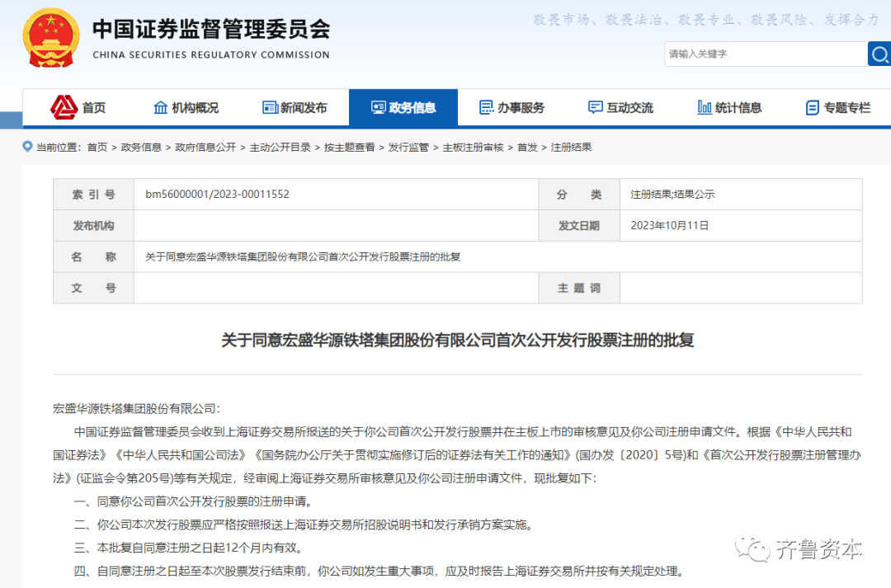
Task: Click the bar chart icon beside 统计信息
Action: (704, 107)
